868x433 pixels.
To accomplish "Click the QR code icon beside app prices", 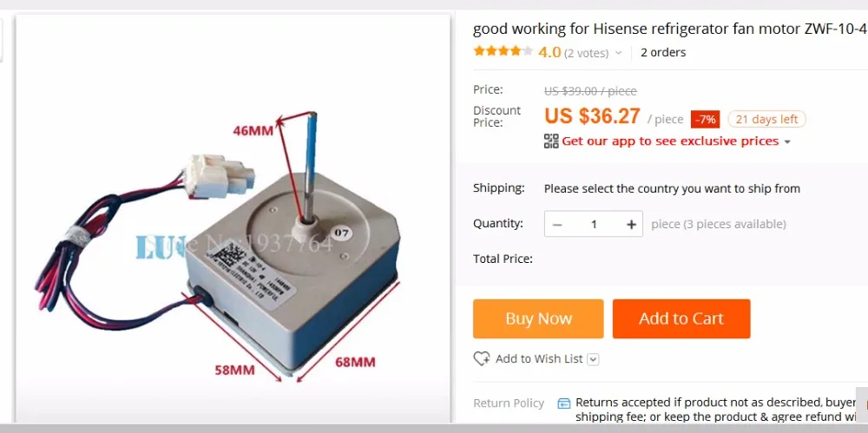I will click(x=551, y=141).
